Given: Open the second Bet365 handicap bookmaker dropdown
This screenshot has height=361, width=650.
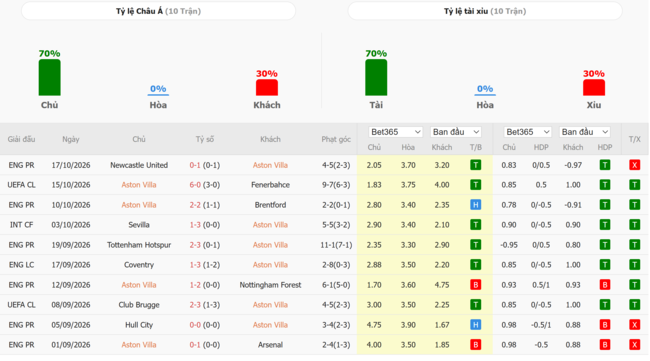Looking at the screenshot, I should pos(528,132).
